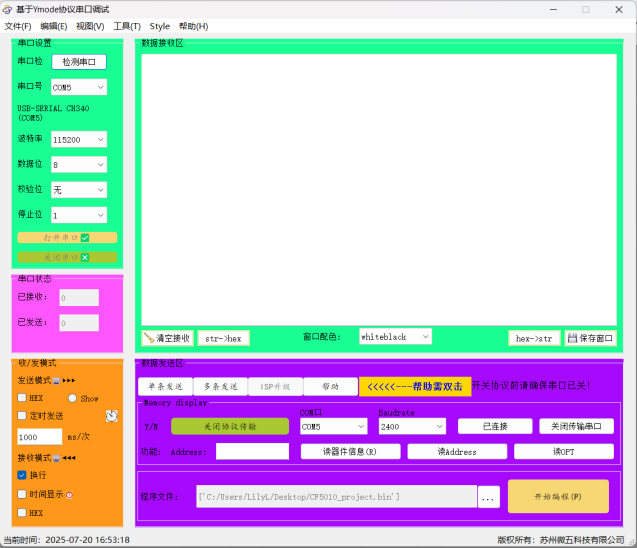Enable the 时间显示 checkbox

coord(22,494)
